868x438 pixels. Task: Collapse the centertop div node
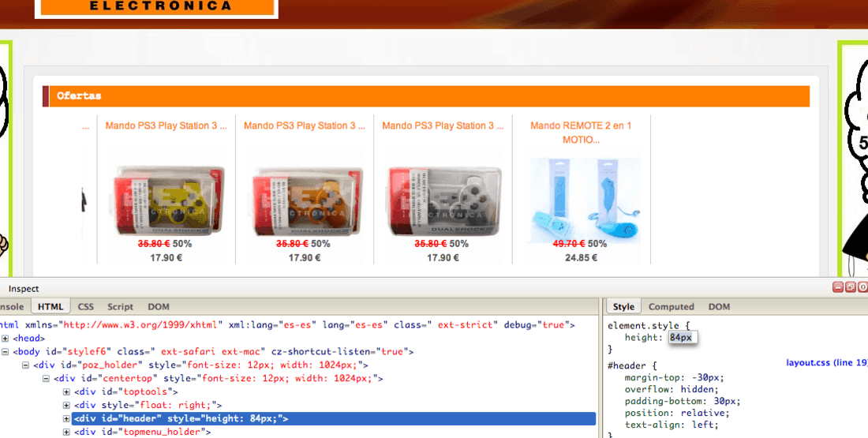(46, 378)
